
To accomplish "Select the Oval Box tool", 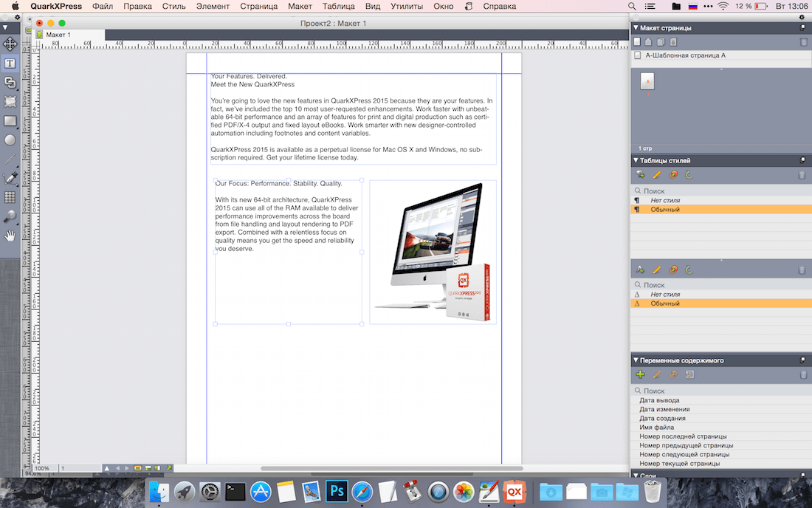I will click(x=10, y=140).
